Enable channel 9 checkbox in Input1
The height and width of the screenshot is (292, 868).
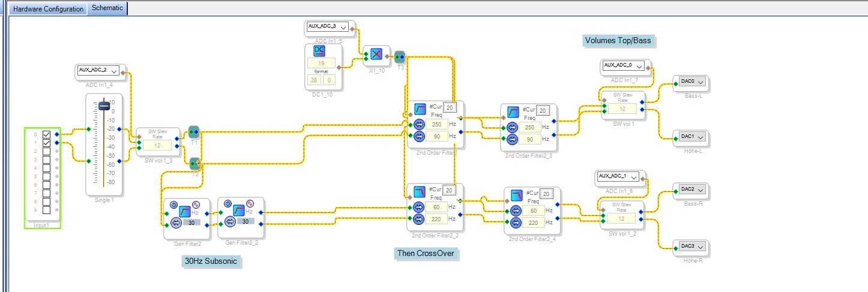coord(46,210)
